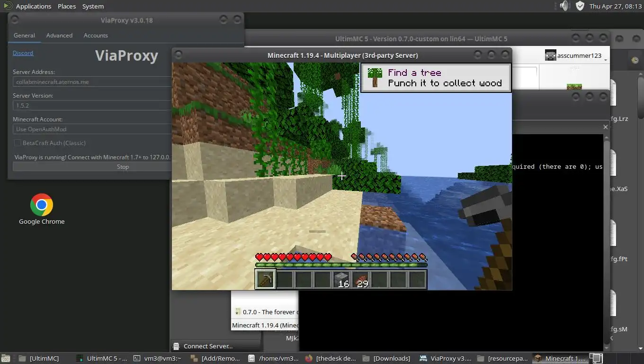Click the experience bar above the hotbar
644x364 pixels.
click(341, 265)
